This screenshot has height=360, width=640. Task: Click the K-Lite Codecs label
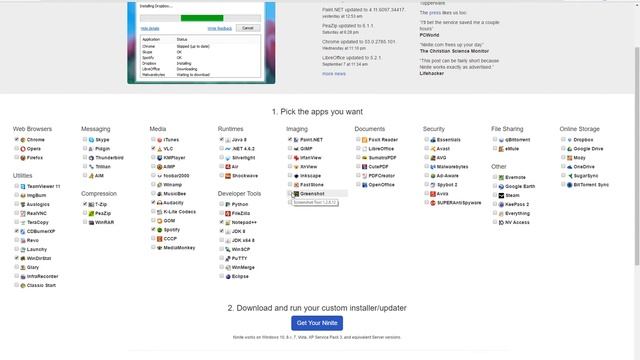[x=180, y=212]
